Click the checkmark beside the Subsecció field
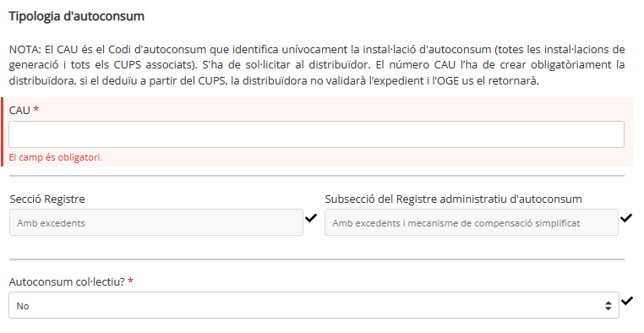 626,217
